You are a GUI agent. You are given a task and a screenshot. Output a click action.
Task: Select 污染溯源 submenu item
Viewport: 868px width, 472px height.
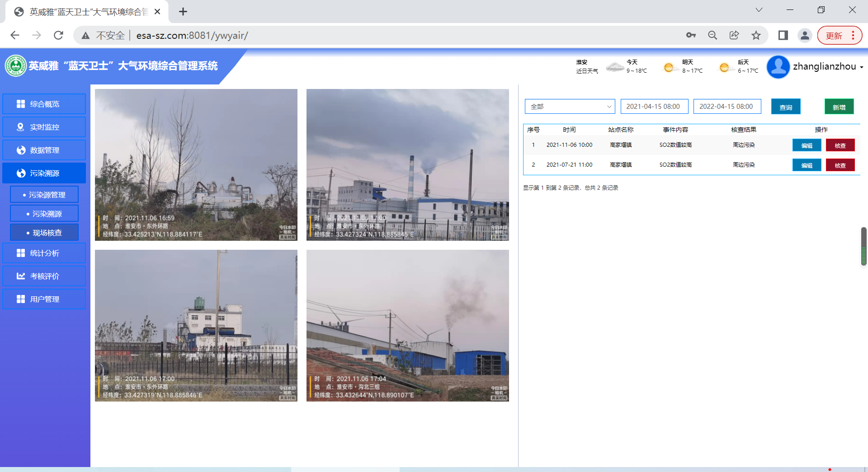[44, 214]
